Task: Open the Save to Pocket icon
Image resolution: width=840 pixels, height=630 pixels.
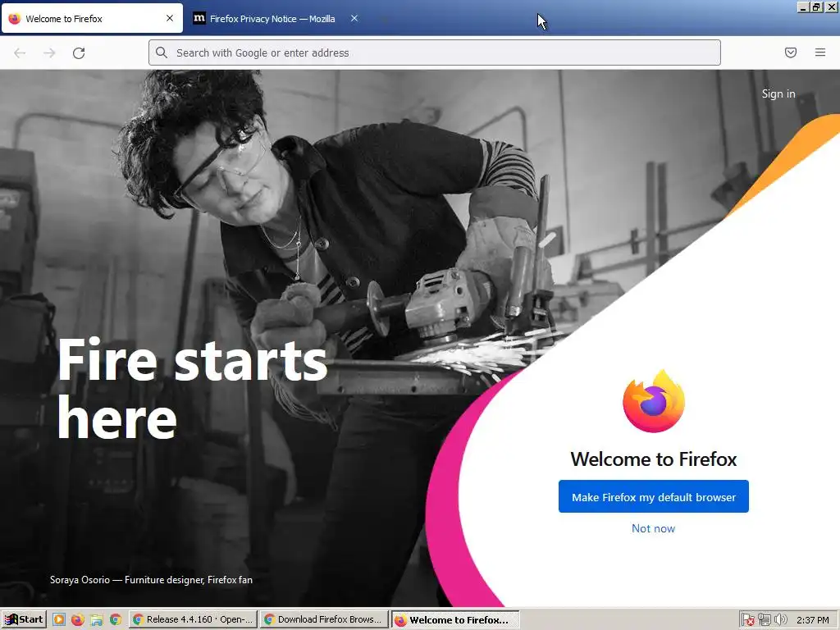Action: tap(791, 52)
